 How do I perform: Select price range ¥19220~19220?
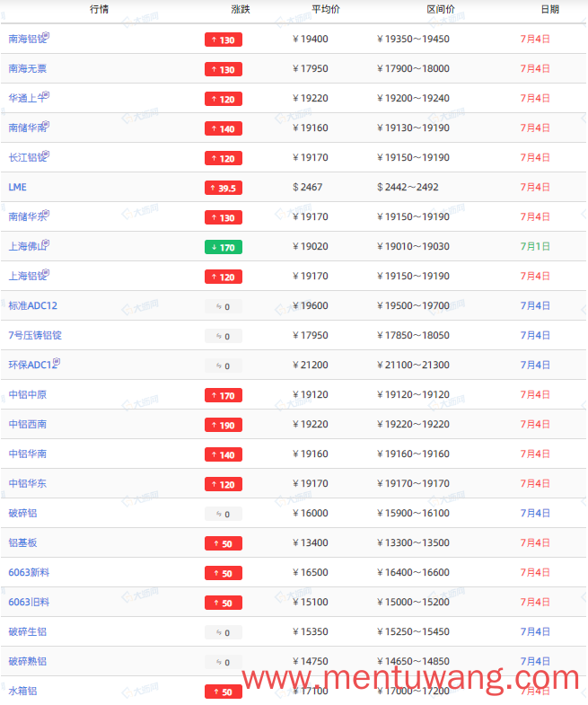[x=414, y=425]
